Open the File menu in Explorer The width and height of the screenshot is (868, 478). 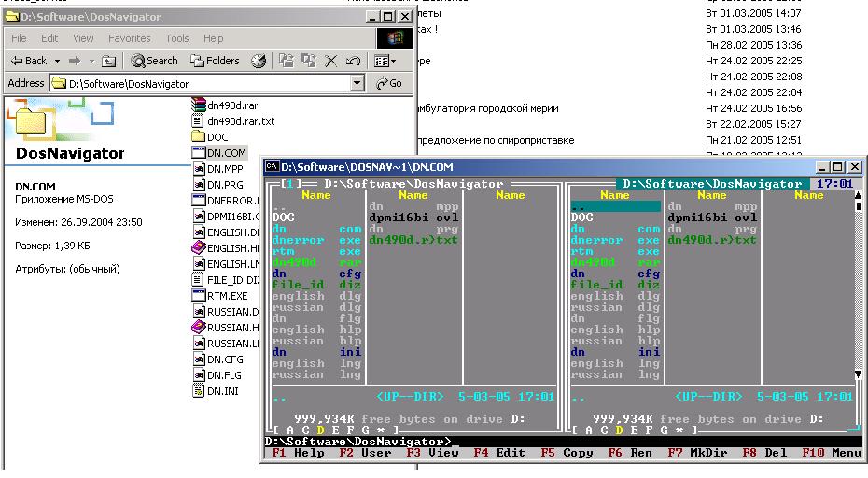[19, 38]
